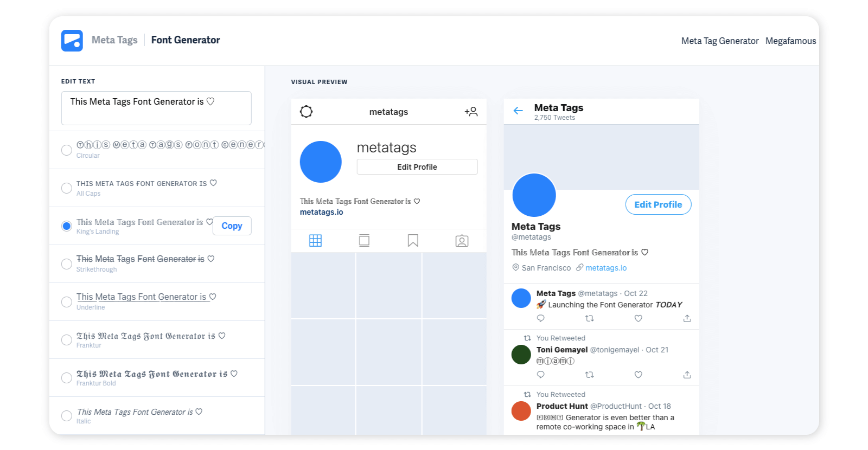Click the Twitter back arrow

click(x=518, y=111)
